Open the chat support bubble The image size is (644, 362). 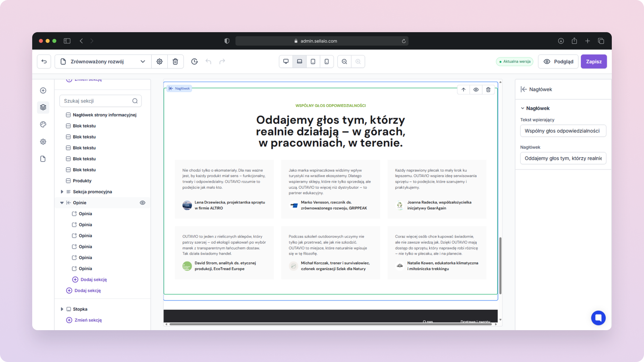(x=598, y=318)
